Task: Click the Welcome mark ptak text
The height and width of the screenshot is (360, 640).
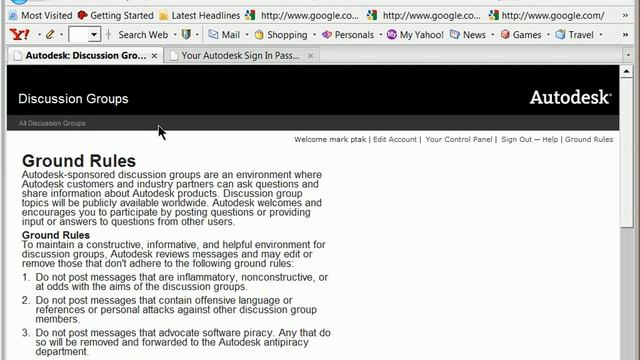Action: (x=330, y=140)
